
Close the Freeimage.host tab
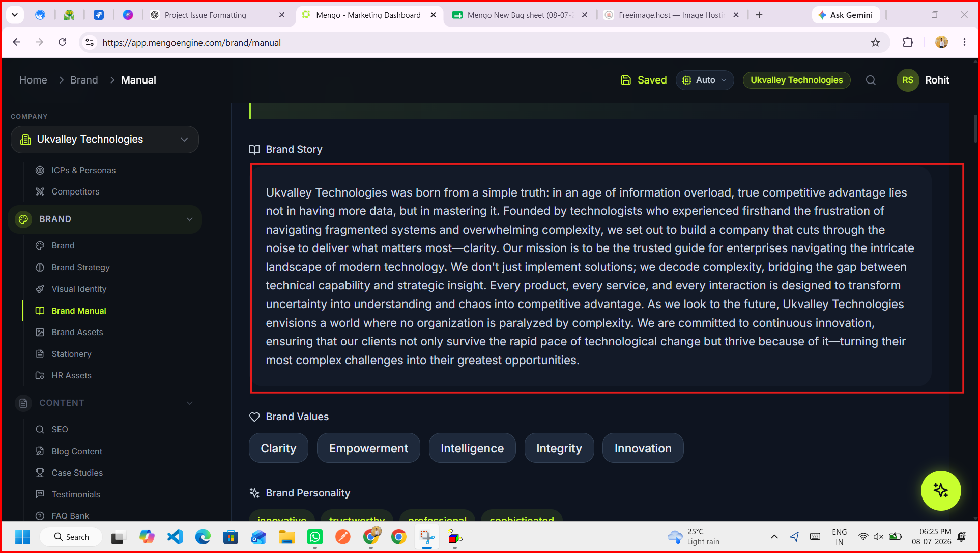(736, 15)
